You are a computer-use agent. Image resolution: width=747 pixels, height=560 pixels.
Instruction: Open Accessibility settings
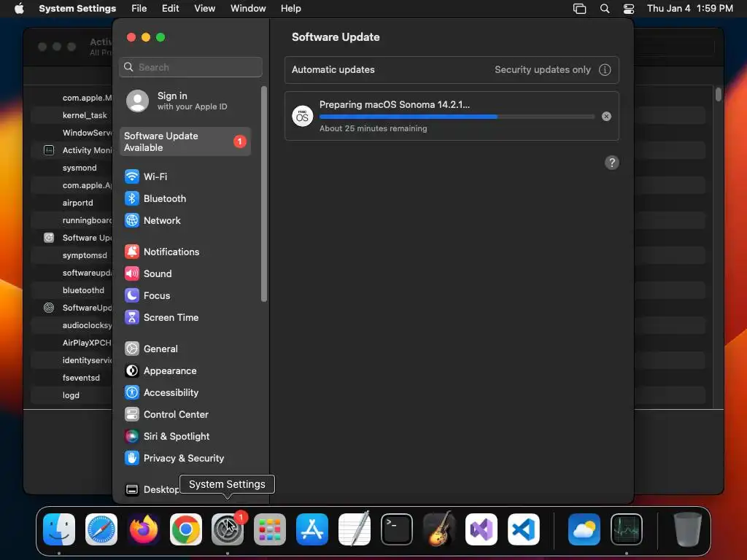(x=186, y=393)
